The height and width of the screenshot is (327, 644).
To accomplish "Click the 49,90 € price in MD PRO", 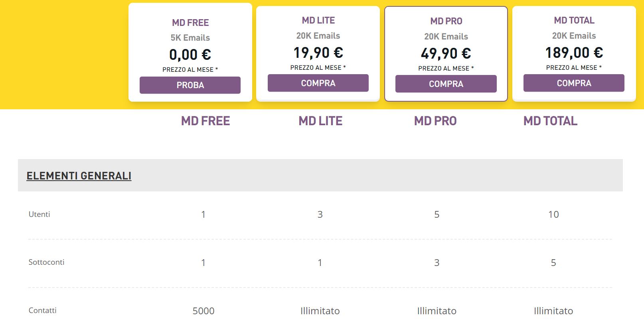I will [x=446, y=53].
